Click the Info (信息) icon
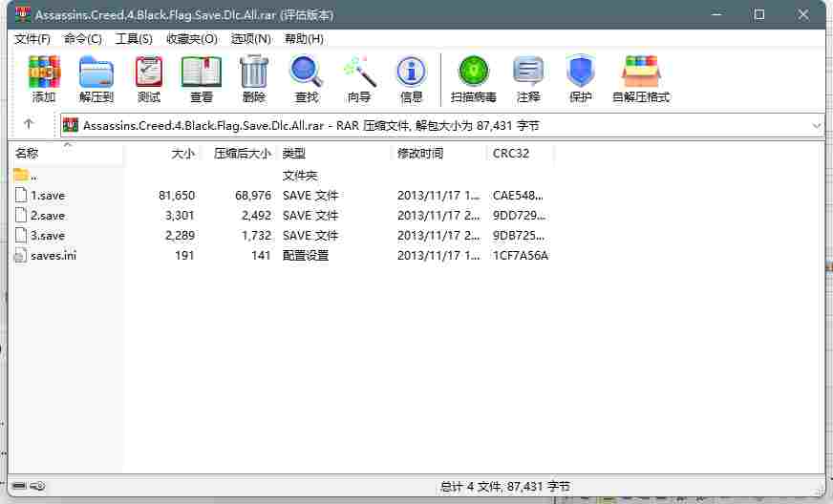This screenshot has width=833, height=504. click(411, 73)
